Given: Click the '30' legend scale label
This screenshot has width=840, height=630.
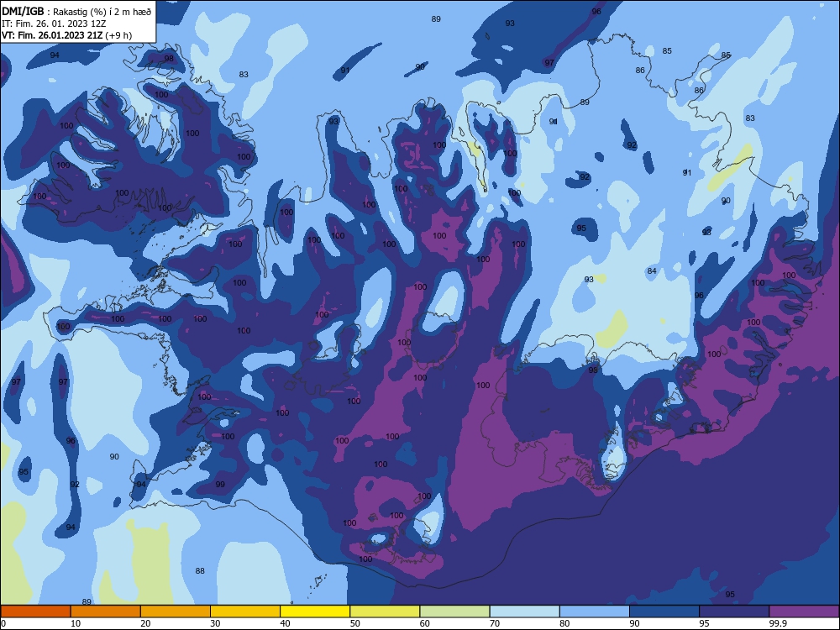Looking at the screenshot, I should pos(215,623).
